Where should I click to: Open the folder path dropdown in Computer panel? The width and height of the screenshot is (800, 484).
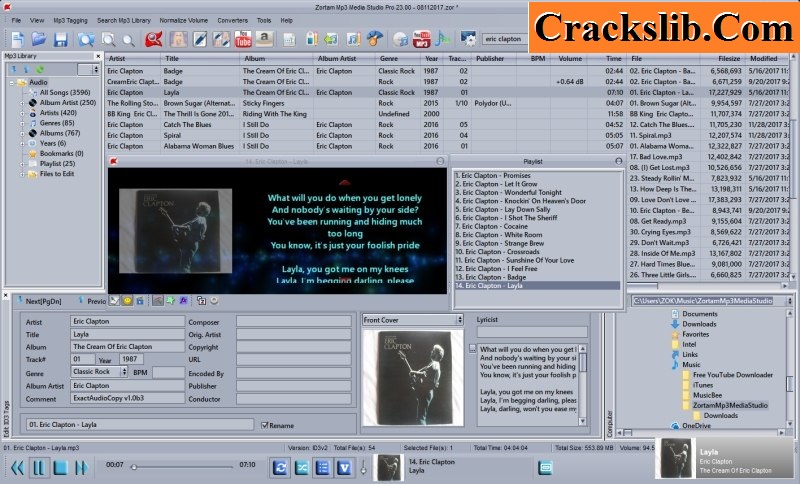pyautogui.click(x=789, y=301)
